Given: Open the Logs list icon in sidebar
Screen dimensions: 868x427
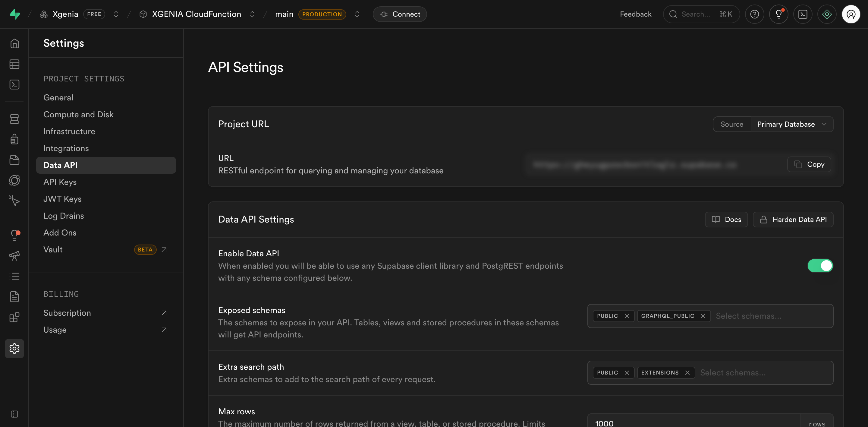Looking at the screenshot, I should point(15,276).
